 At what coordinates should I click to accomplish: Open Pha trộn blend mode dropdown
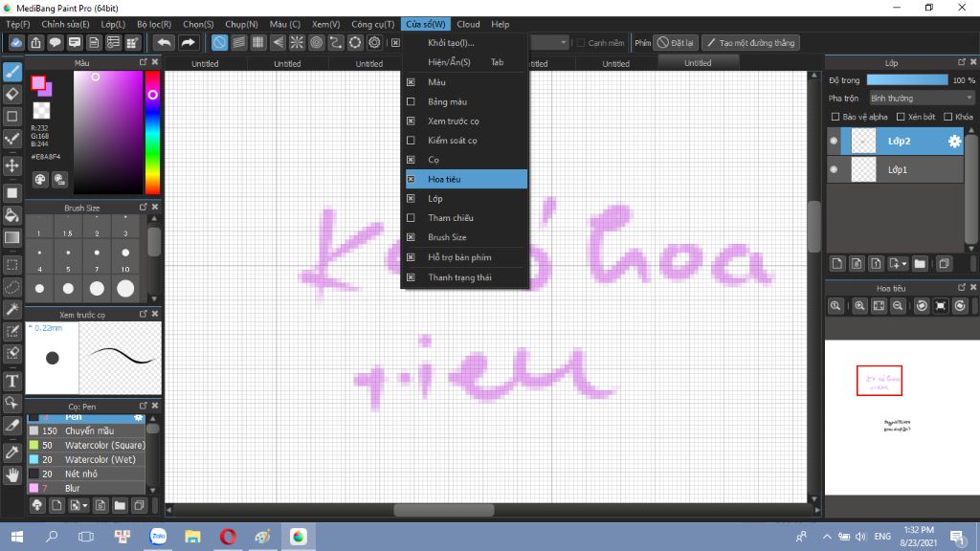[x=922, y=99]
